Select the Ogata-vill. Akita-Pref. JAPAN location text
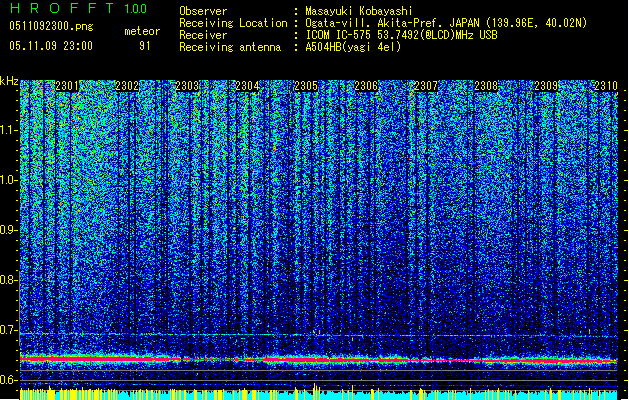 446,23
